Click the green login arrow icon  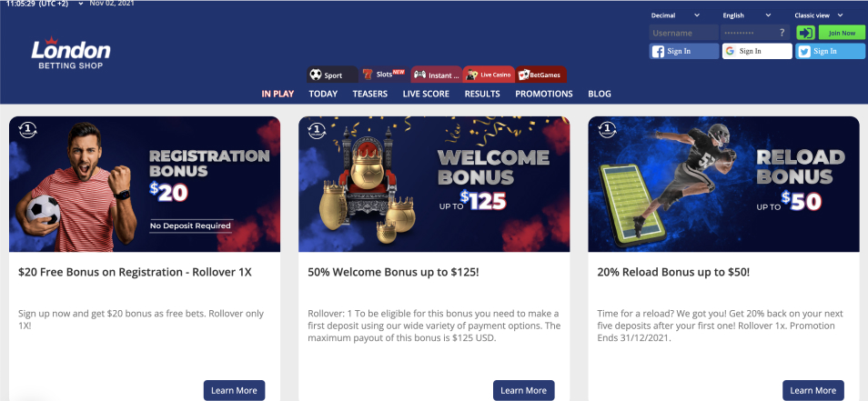(805, 33)
